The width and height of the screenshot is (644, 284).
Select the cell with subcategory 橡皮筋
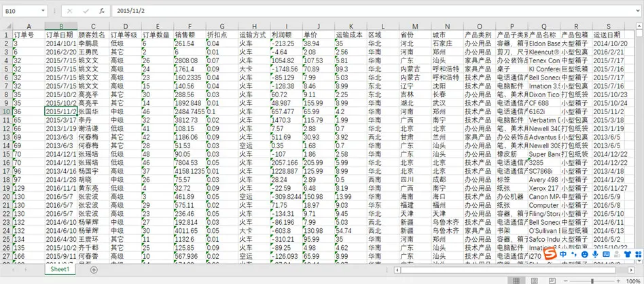pyautogui.click(x=512, y=154)
